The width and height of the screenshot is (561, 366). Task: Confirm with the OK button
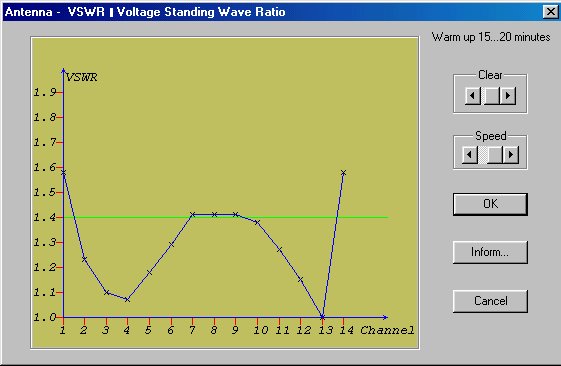490,204
